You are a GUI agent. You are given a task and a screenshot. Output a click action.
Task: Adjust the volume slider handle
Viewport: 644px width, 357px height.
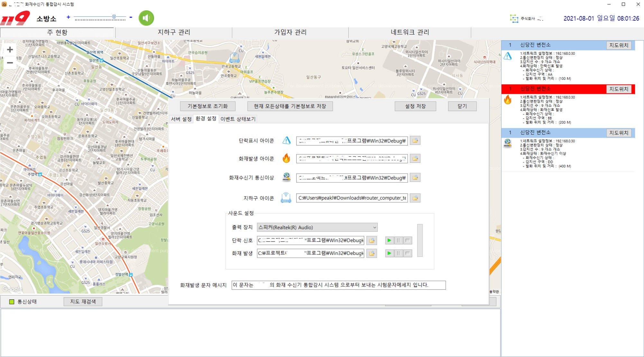coord(114,17)
